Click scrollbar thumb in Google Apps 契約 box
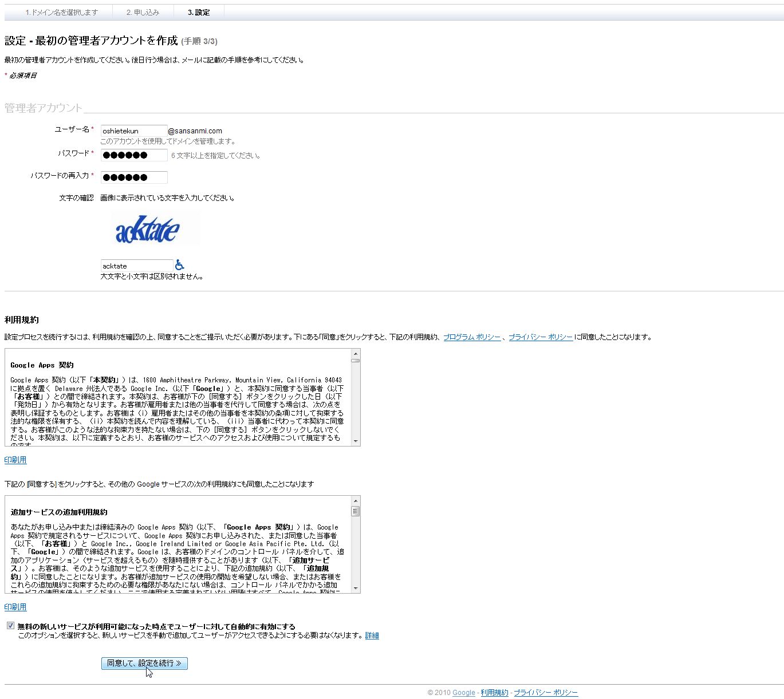This screenshot has height=699, width=784. [x=356, y=361]
